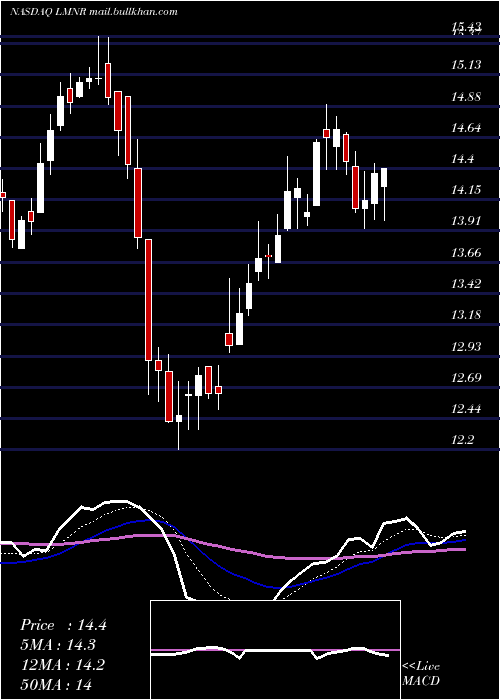This screenshot has width=500, height=700.
Task: Click the 13.18 price axis label
Action: click(466, 315)
